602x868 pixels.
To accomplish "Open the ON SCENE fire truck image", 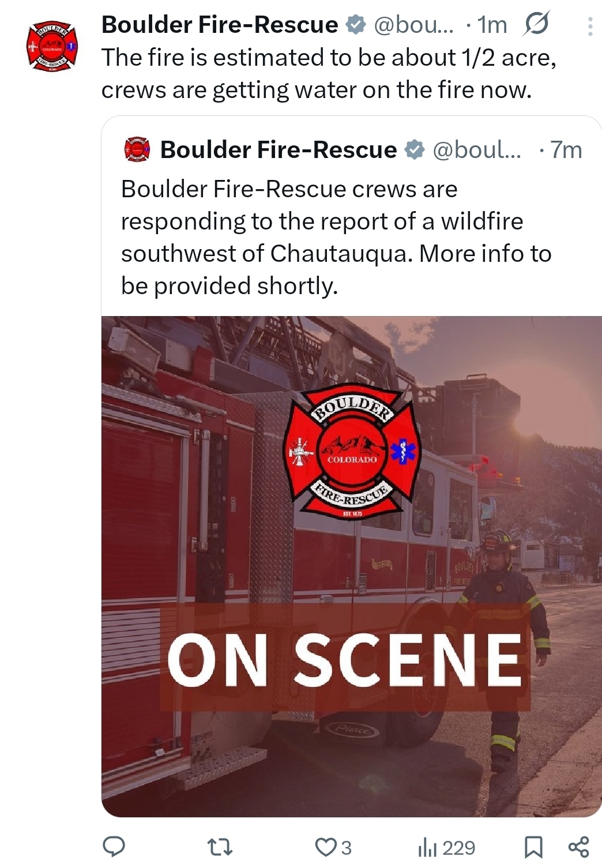I will [x=352, y=566].
